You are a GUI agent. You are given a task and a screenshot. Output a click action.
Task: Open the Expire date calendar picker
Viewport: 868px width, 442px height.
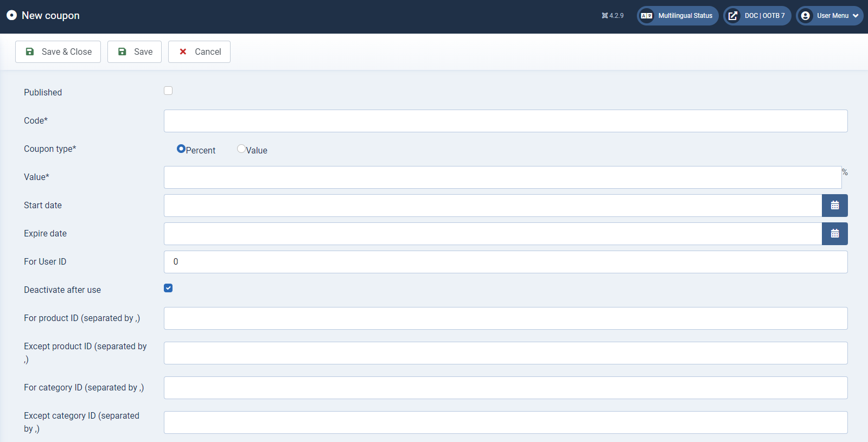coord(834,234)
